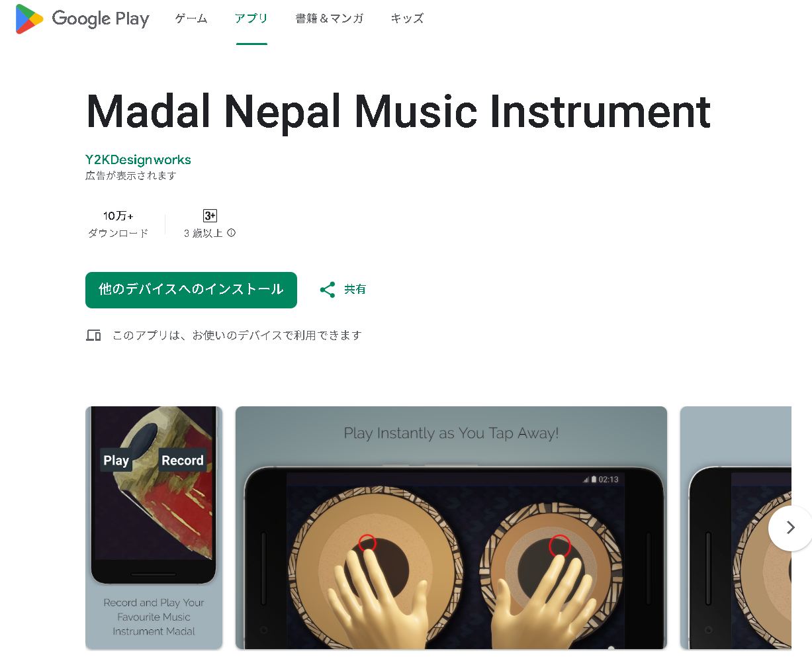
Task: Click the Madal Nepal Music Instrument title
Action: coord(398,111)
